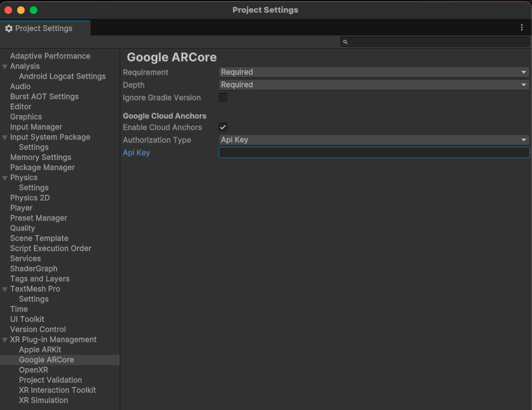Viewport: 532px width, 410px height.
Task: Open the Requirement dropdown arrow
Action: (x=524, y=72)
